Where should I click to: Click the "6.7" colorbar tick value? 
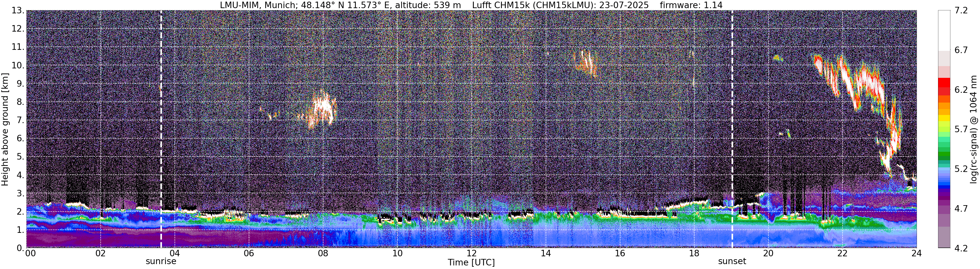[961, 50]
